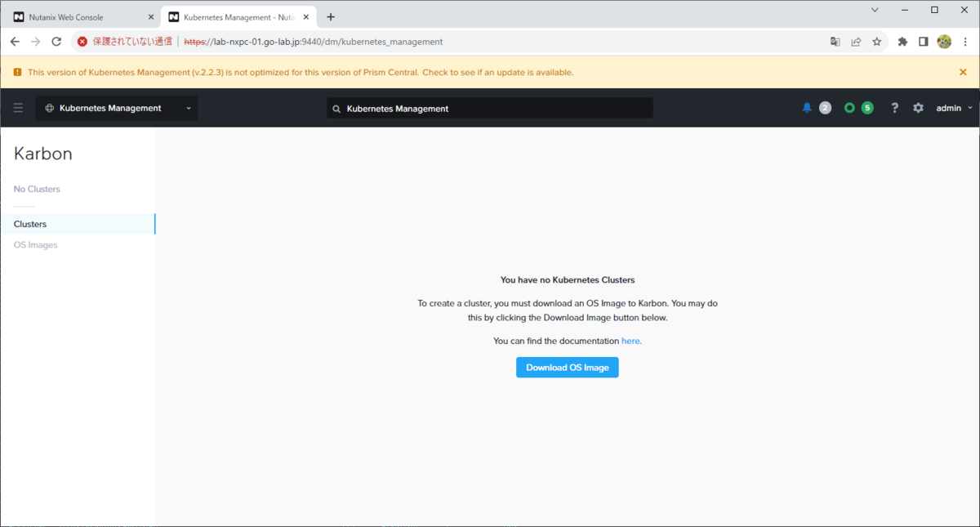
Task: Click the share page icon
Action: pyautogui.click(x=856, y=42)
